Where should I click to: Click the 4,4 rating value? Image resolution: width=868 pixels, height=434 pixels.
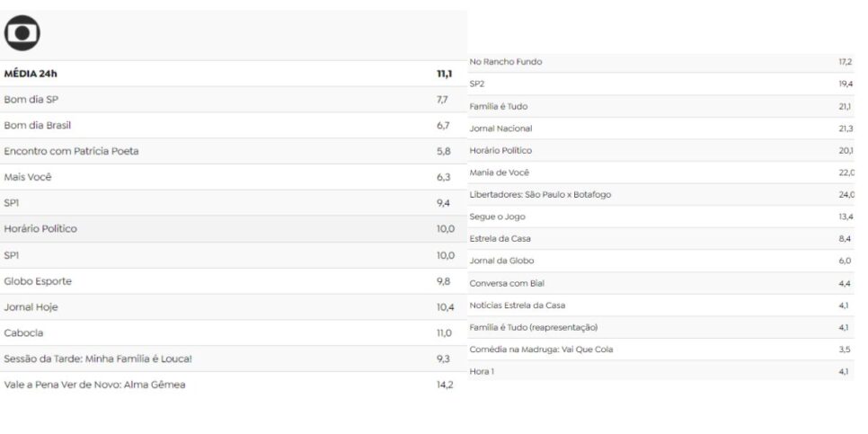pyautogui.click(x=845, y=283)
